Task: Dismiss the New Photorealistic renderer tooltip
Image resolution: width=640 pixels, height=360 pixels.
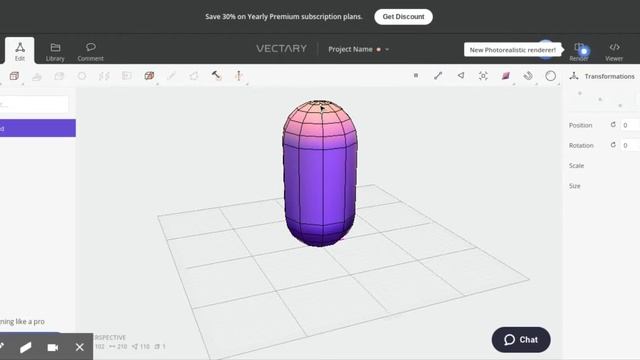Action: click(x=512, y=50)
